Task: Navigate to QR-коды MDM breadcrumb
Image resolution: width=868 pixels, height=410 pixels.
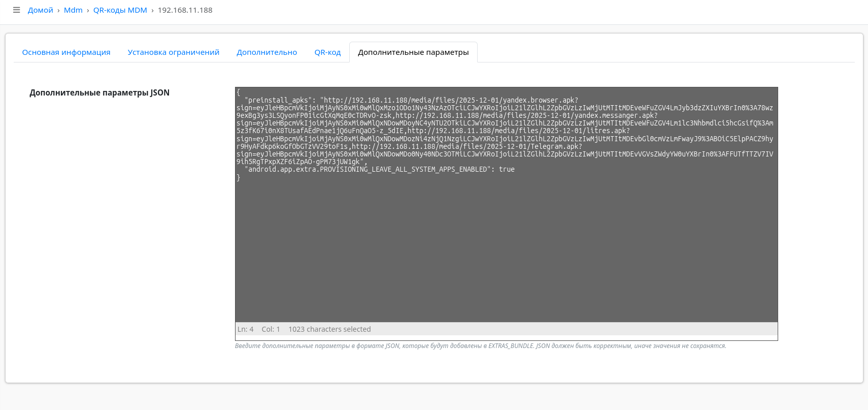Action: click(120, 10)
